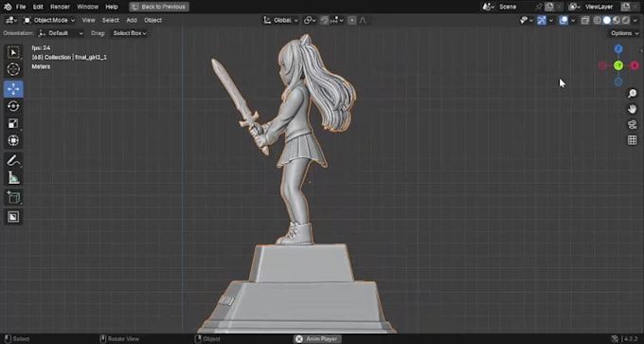The image size is (644, 344).
Task: Cancel the Anim Player
Action: pos(299,339)
